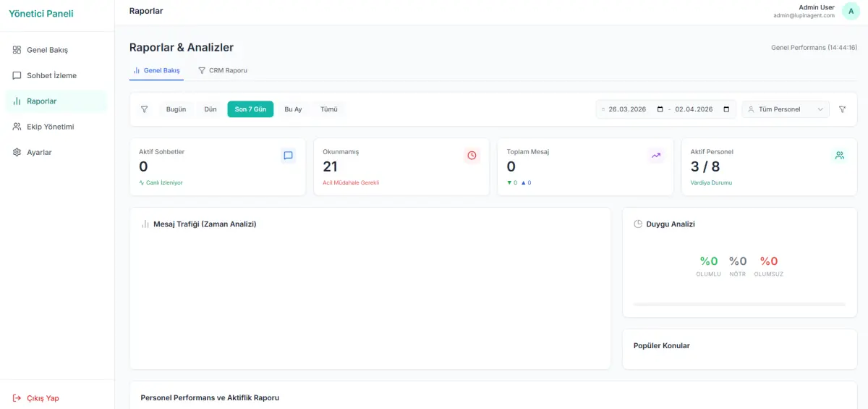This screenshot has height=409, width=868.
Task: Click the Popüler Konular heading
Action: pos(662,346)
